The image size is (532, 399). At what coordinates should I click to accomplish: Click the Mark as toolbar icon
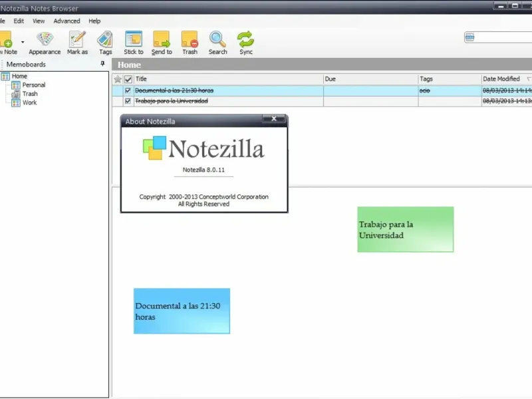coord(77,43)
